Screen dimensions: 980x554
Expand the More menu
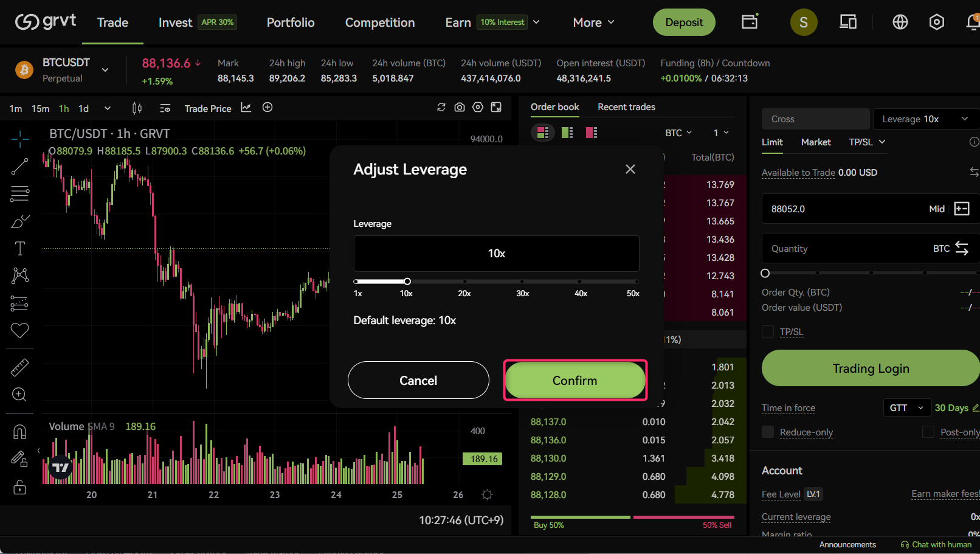coord(593,23)
